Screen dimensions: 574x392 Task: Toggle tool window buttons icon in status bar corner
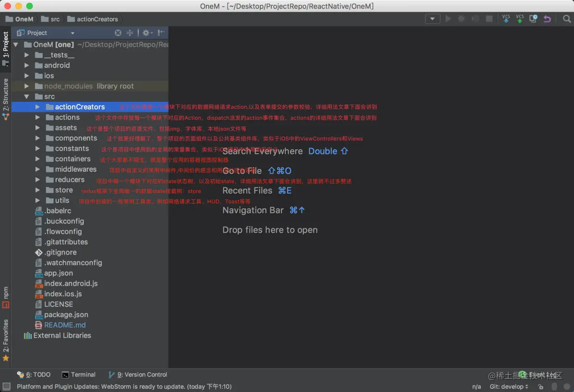(6, 386)
